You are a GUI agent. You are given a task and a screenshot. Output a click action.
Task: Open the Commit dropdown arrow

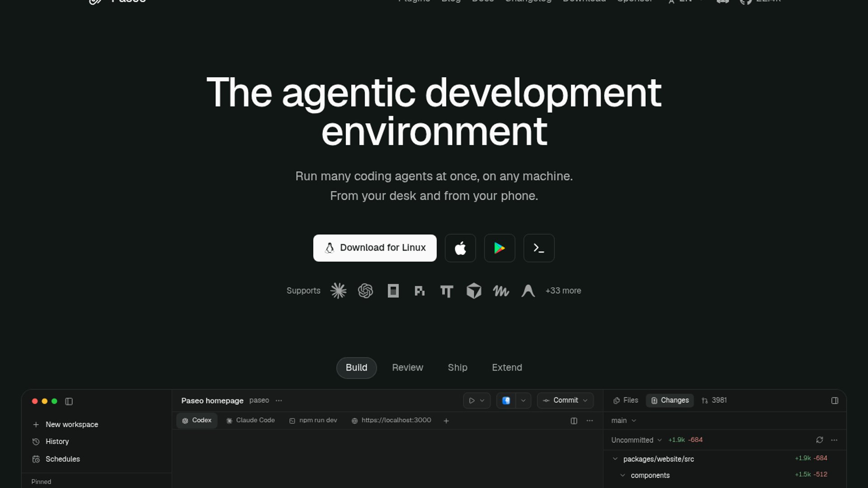pyautogui.click(x=585, y=401)
